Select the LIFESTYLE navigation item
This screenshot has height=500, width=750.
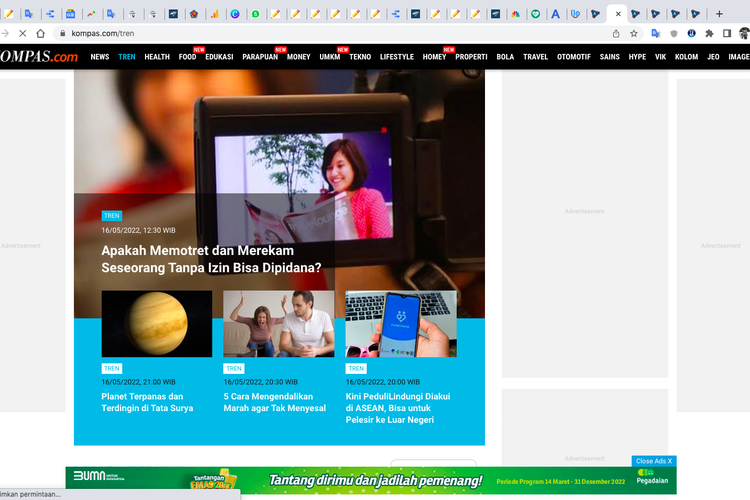pos(396,57)
